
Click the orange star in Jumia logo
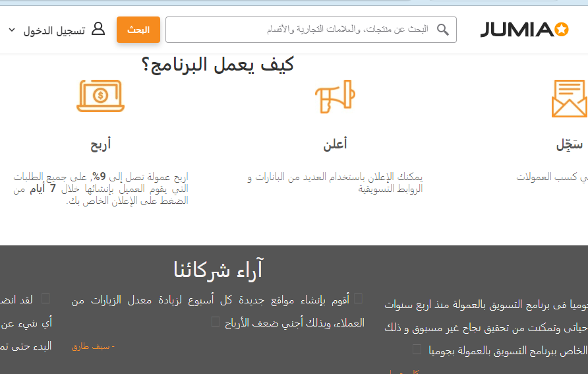561,29
